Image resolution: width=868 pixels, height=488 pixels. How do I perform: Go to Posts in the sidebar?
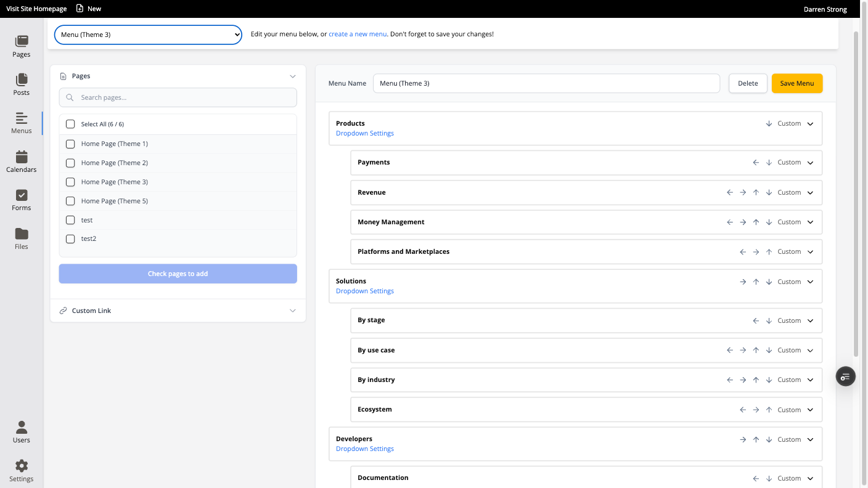click(x=22, y=84)
